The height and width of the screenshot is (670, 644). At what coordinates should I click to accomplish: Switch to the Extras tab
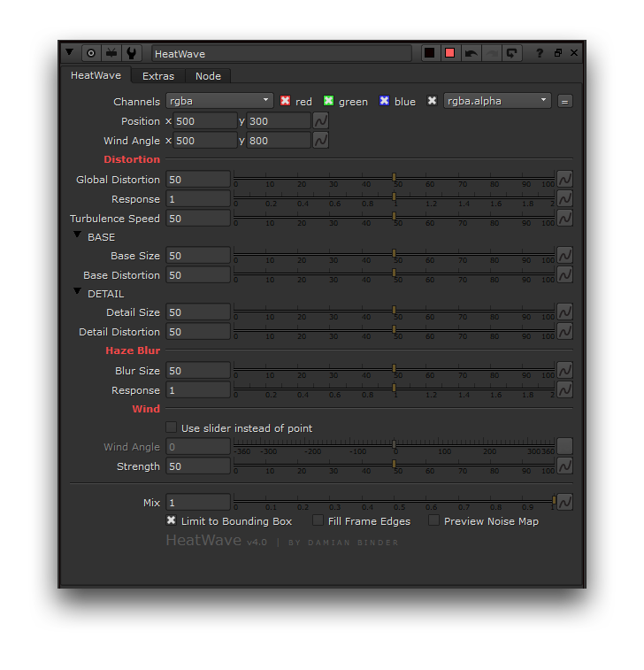(x=158, y=76)
